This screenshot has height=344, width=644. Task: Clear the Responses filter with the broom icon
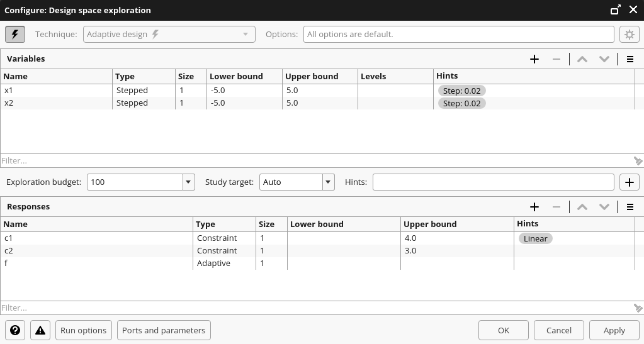638,308
